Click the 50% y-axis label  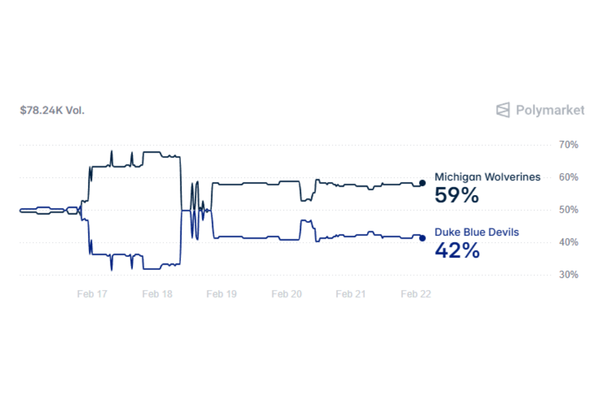tap(568, 210)
